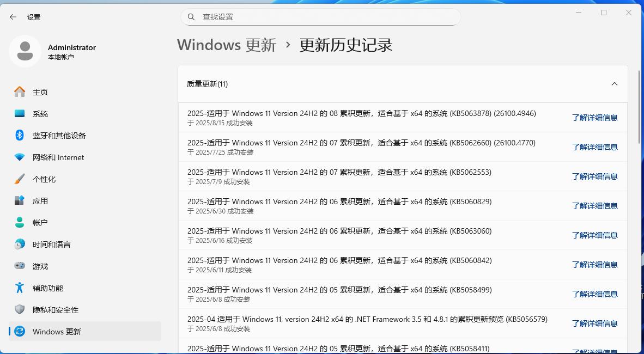644x354 pixels.
Task: Select the KB5063878 (26100.4946) update title
Action: pos(362,113)
